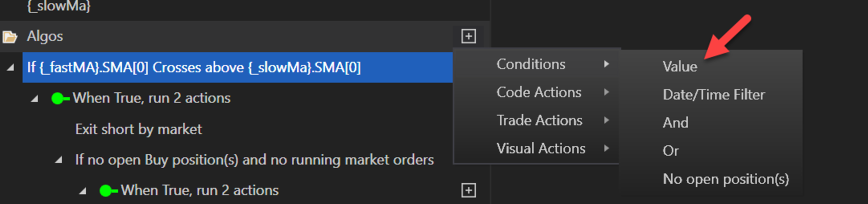Select the Or condition option

(x=671, y=150)
